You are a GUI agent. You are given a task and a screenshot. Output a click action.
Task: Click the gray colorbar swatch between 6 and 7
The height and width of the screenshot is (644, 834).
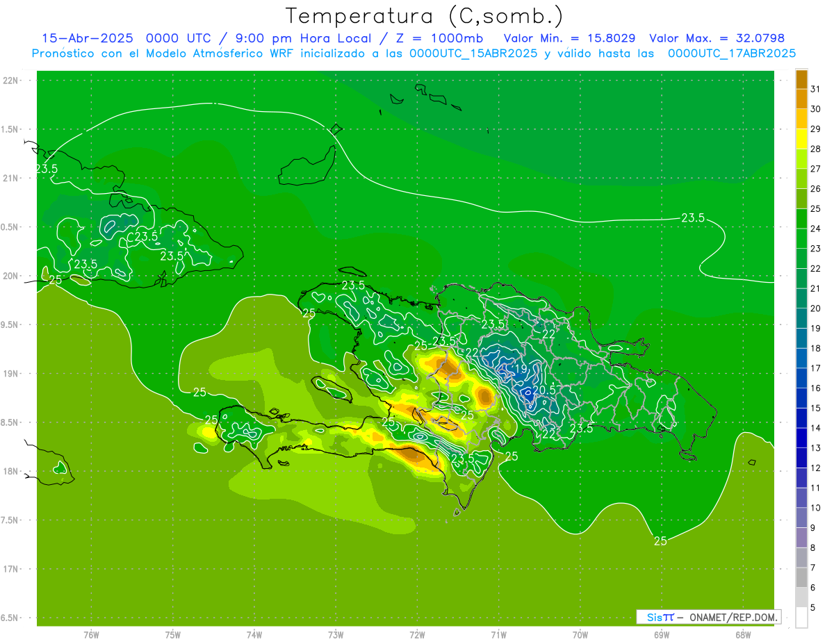click(801, 578)
